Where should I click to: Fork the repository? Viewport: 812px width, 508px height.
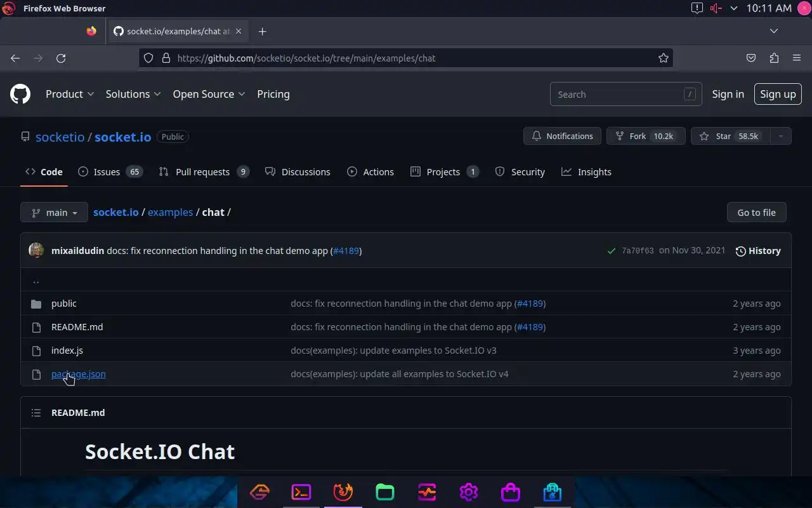[x=646, y=136]
